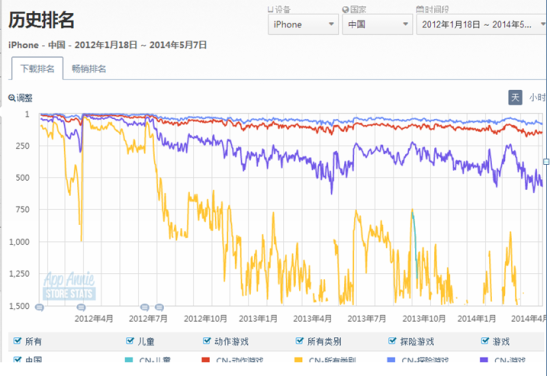The width and height of the screenshot is (550, 376).
Task: Click the 调整 magnifier zoom icon
Action: tap(12, 98)
